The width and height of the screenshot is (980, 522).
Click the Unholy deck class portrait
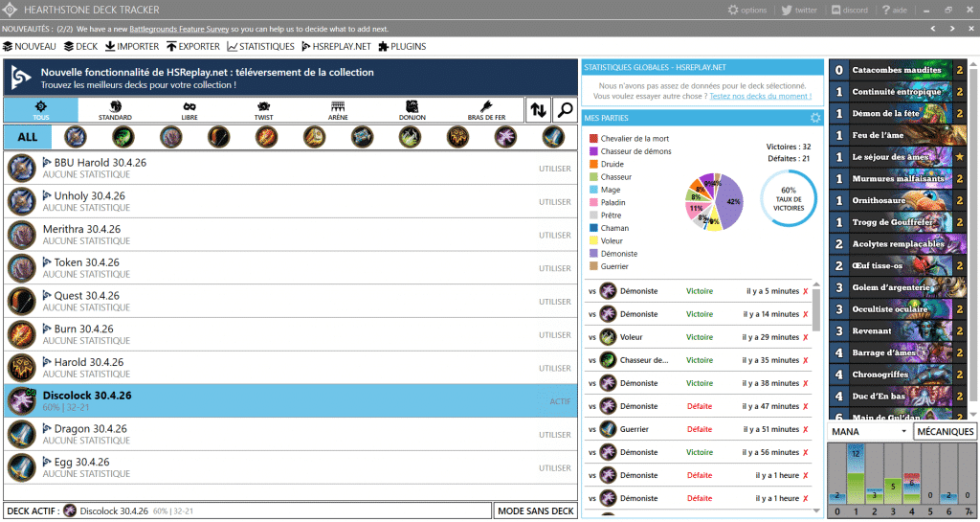pos(21,201)
